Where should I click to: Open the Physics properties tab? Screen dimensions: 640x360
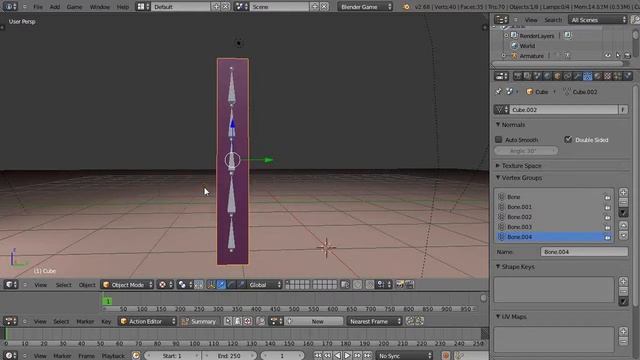point(627,76)
